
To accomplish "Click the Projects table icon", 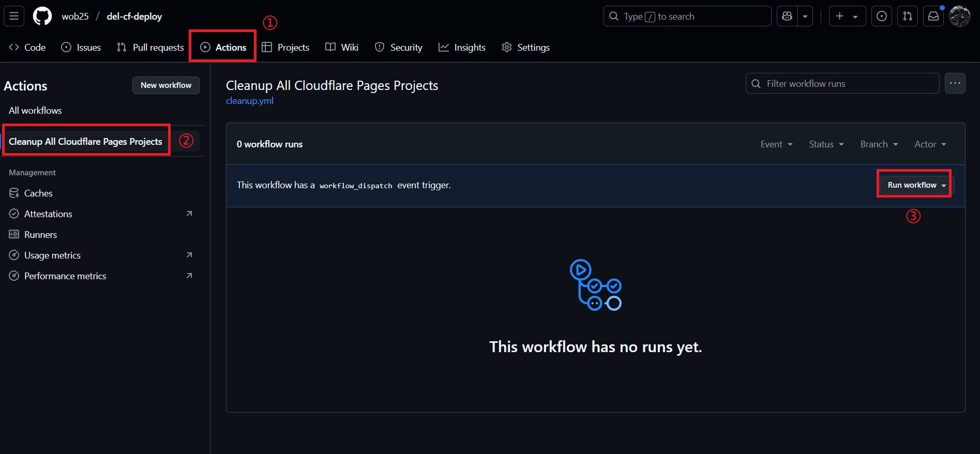I will pyautogui.click(x=267, y=47).
